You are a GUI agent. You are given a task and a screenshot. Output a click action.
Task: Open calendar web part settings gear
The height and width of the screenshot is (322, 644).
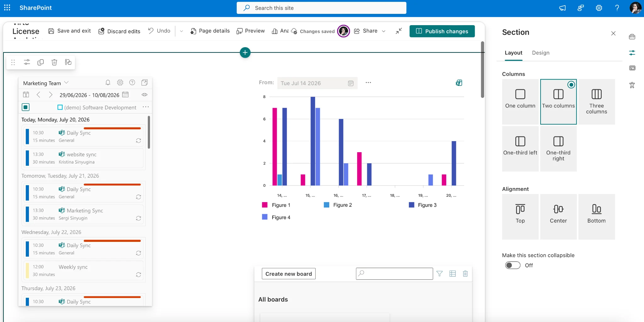tap(120, 83)
